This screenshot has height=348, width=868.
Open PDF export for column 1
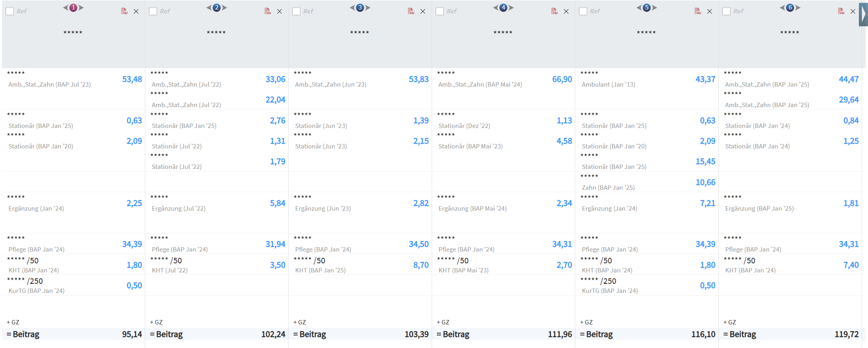click(x=124, y=11)
